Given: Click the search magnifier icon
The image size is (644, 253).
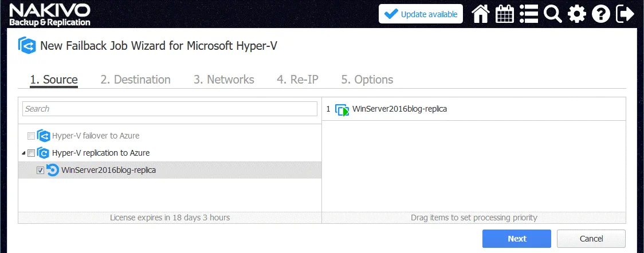Looking at the screenshot, I should pos(553,14).
